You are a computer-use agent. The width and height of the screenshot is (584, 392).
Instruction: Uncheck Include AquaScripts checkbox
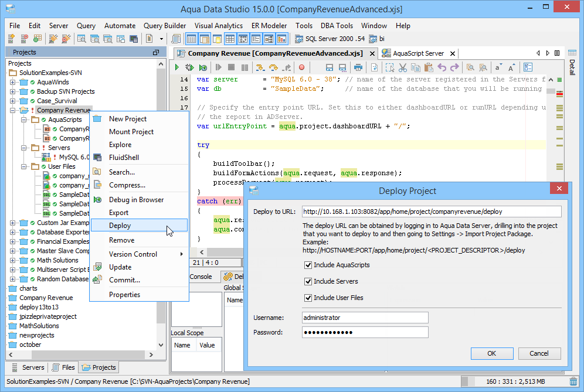coord(308,265)
